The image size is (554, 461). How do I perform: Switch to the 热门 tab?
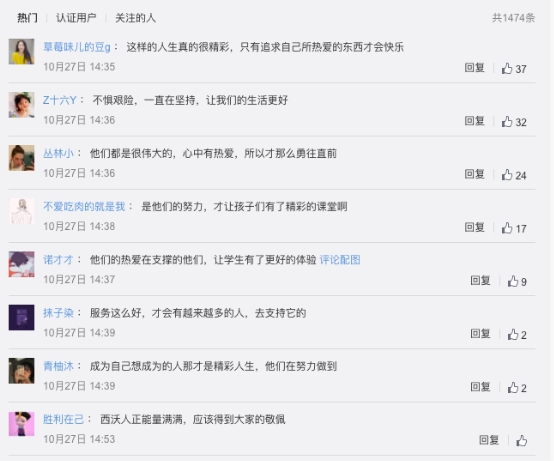27,18
